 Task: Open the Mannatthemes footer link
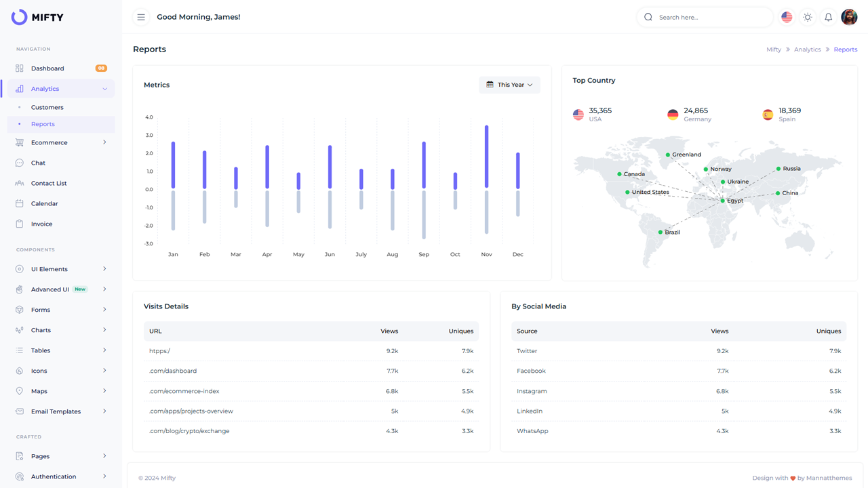tap(828, 477)
